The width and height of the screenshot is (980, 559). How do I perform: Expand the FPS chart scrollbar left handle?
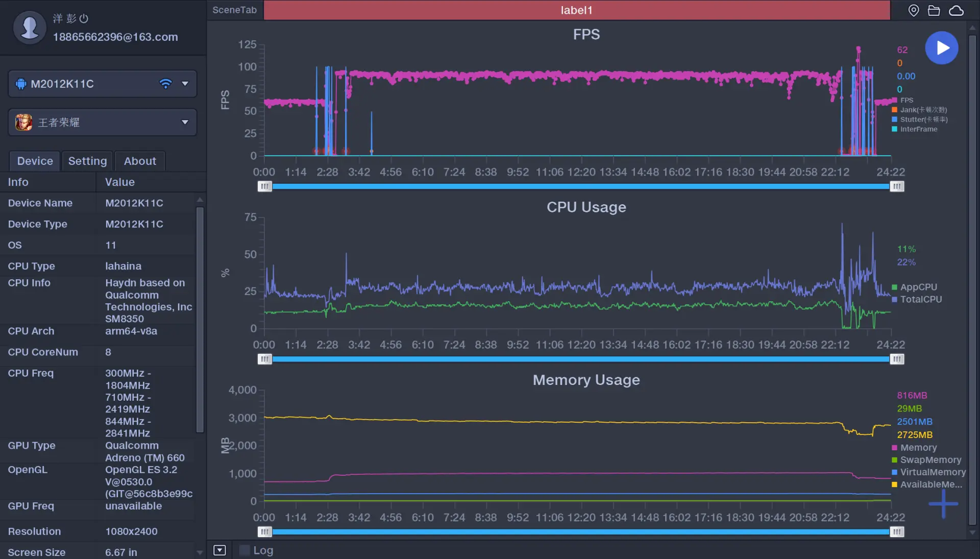(x=265, y=186)
